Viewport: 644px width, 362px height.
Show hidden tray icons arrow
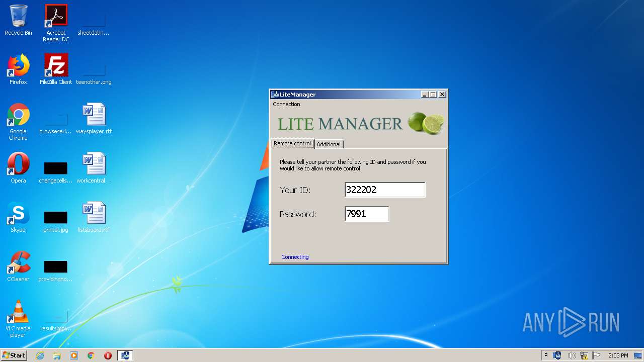[546, 355]
